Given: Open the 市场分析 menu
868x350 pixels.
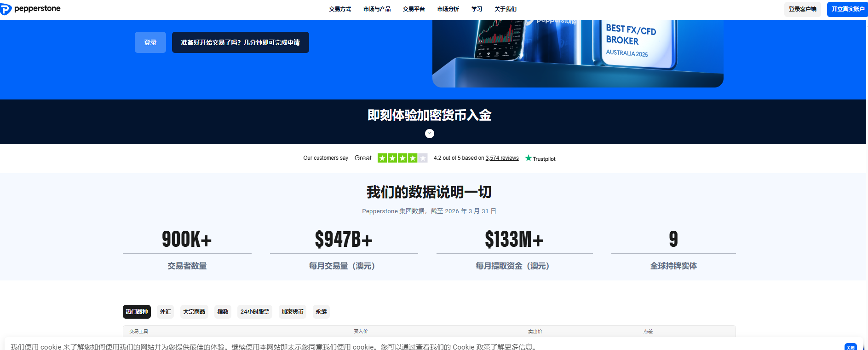Looking at the screenshot, I should point(448,9).
